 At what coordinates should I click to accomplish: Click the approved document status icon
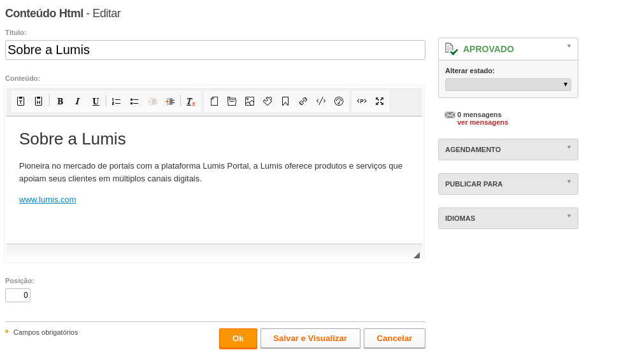[x=451, y=49]
